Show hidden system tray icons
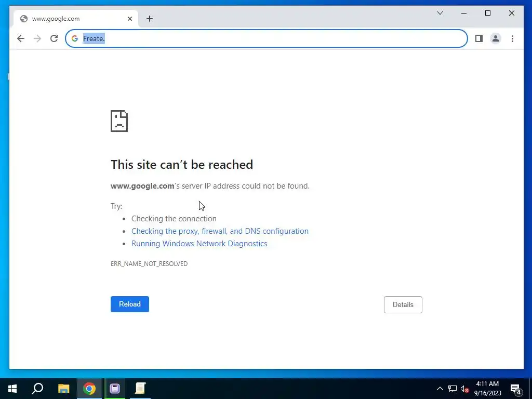Viewport: 532px width, 399px height. (x=440, y=389)
